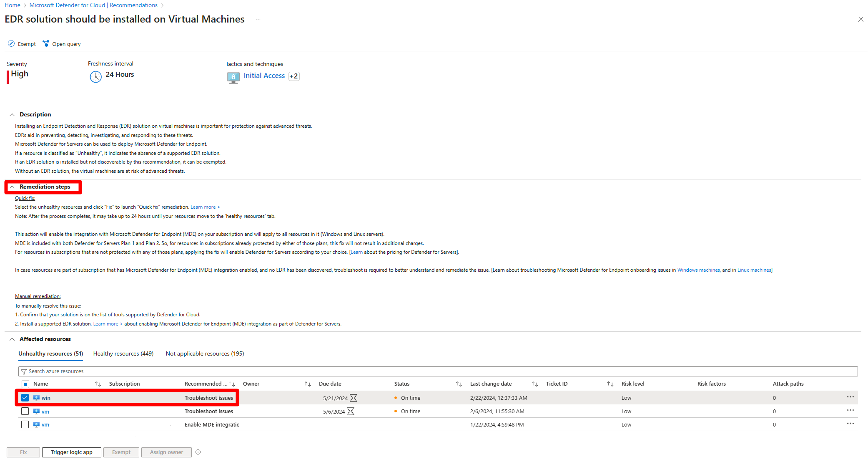868x467 pixels.
Task: Click Due date column header
Action: [330, 384]
